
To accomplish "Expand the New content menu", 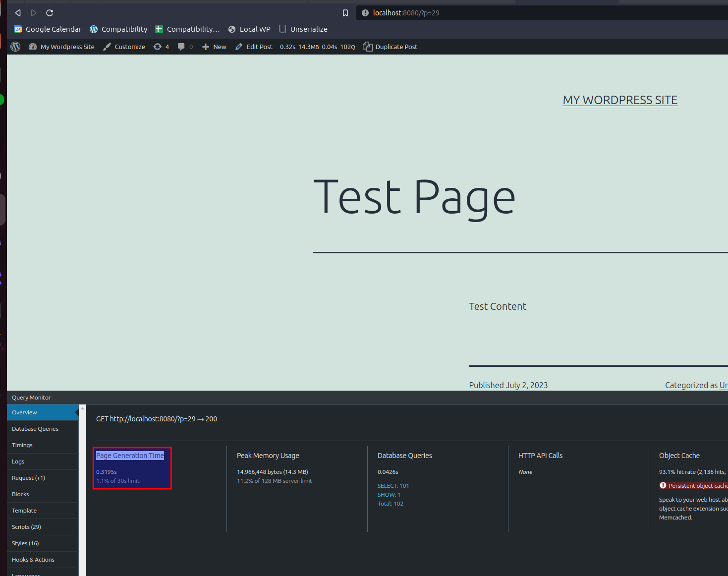I will point(214,47).
